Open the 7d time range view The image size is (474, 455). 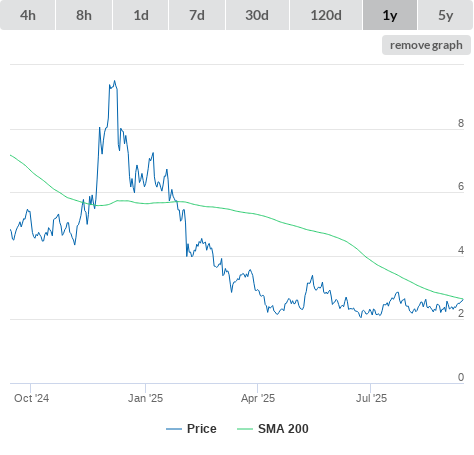[197, 15]
